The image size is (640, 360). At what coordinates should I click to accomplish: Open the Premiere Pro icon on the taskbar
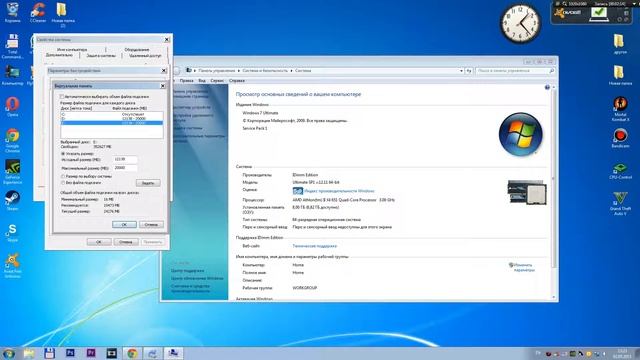pos(91,353)
